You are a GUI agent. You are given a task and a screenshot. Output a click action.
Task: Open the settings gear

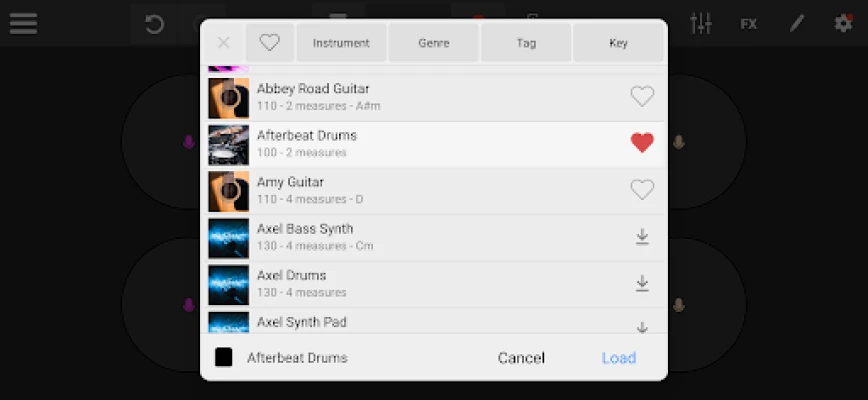(x=843, y=23)
